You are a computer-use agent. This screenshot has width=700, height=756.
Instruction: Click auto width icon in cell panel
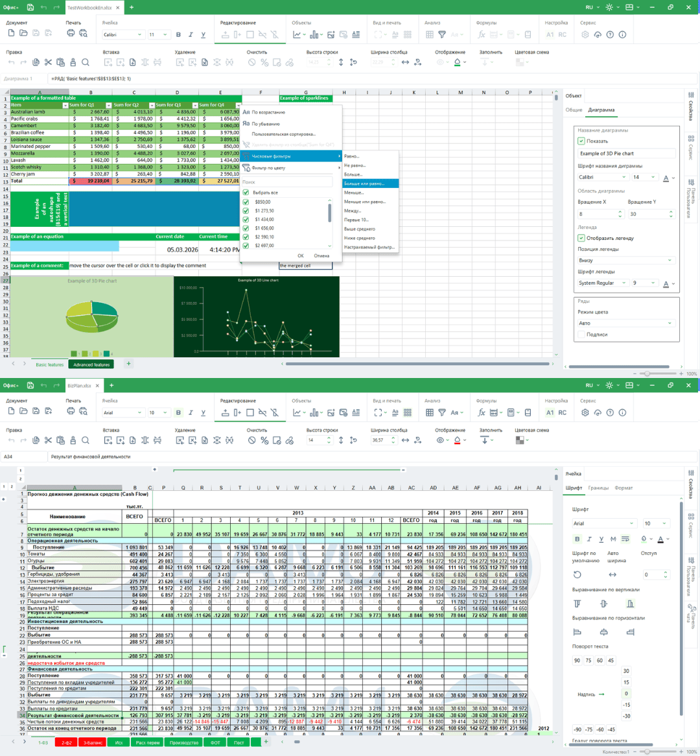coord(612,574)
